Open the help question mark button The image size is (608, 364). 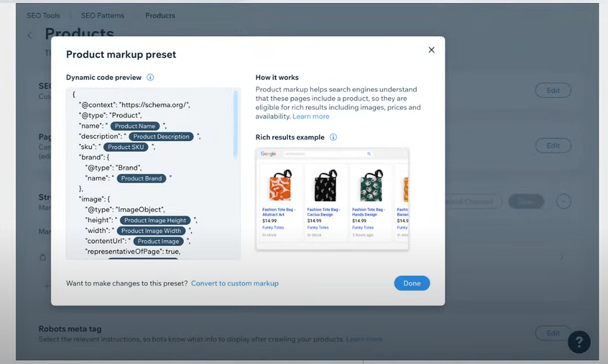coord(579,342)
